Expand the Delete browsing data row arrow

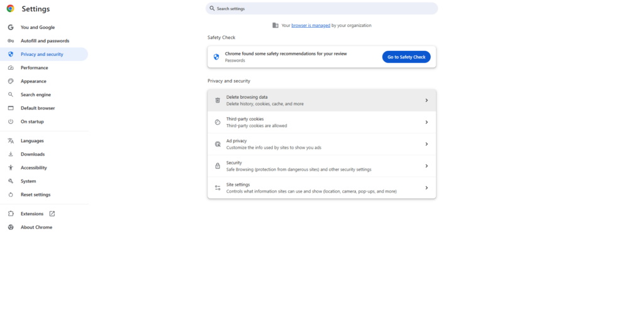coord(426,100)
